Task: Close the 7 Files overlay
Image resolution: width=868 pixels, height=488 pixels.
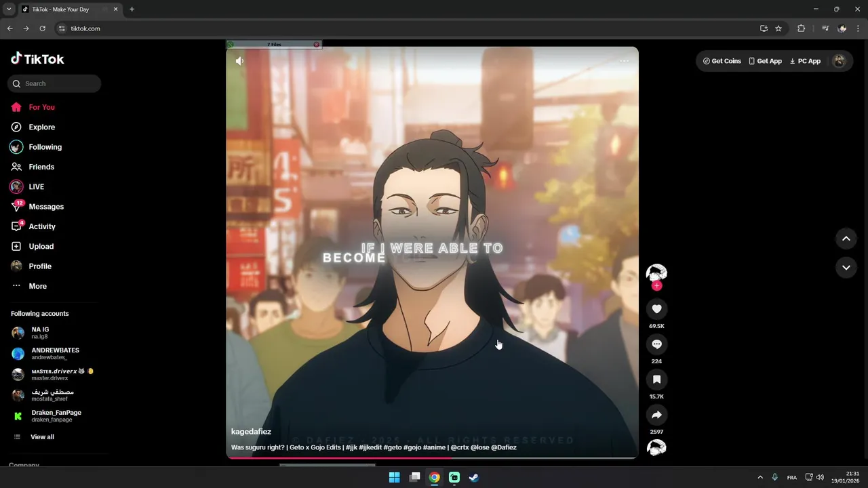Action: tap(317, 45)
